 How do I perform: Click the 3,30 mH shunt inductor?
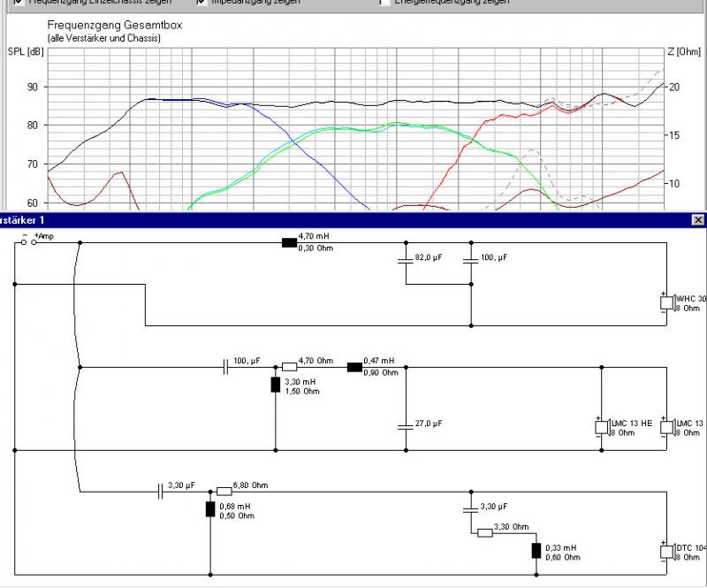(276, 385)
